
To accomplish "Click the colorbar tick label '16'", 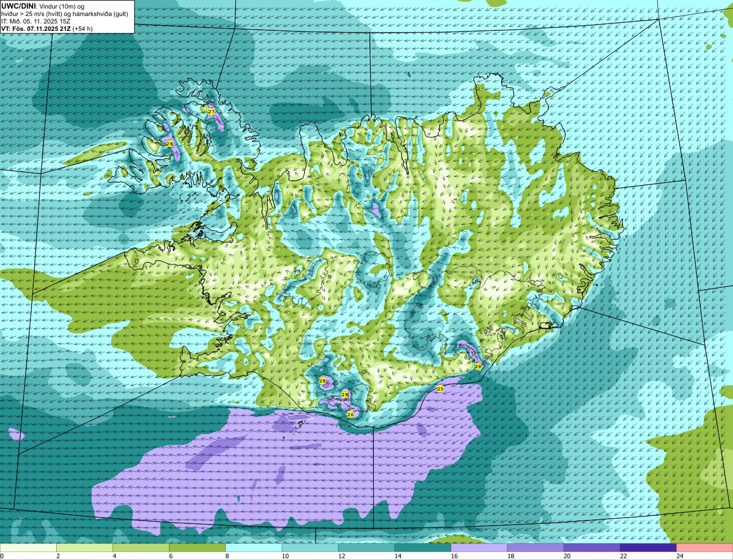I will (x=454, y=556).
